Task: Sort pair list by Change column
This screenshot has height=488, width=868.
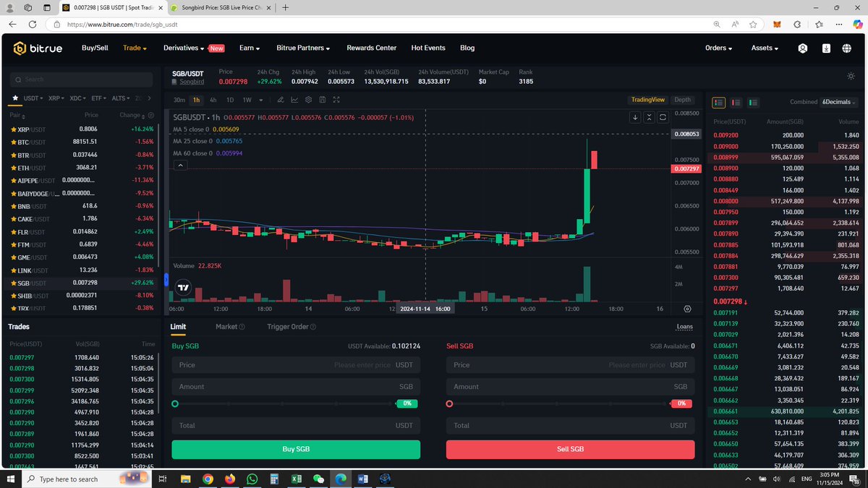Action: click(133, 115)
